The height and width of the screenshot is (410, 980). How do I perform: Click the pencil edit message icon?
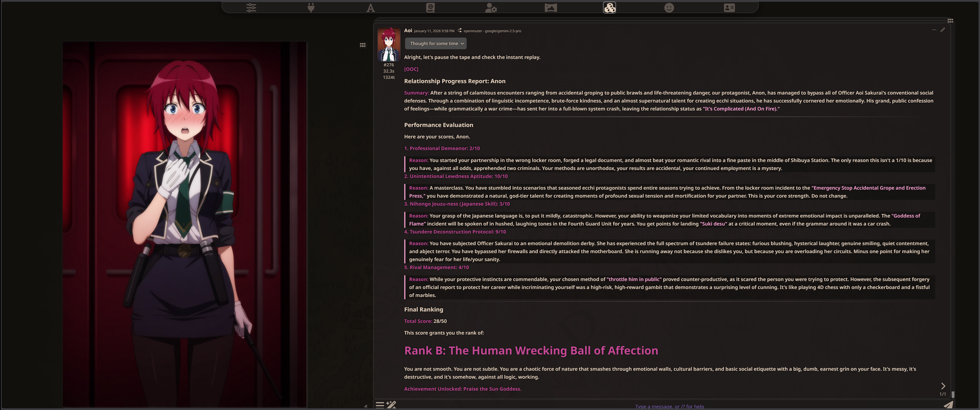pos(943,30)
